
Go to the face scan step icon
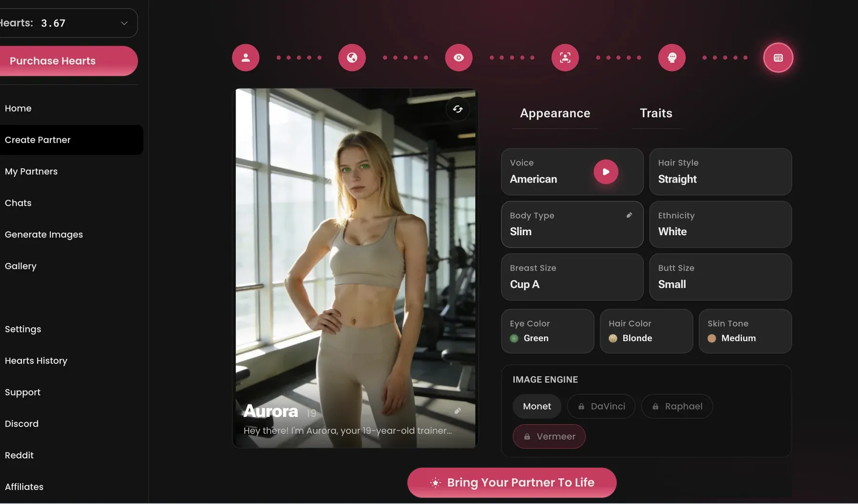tap(565, 58)
